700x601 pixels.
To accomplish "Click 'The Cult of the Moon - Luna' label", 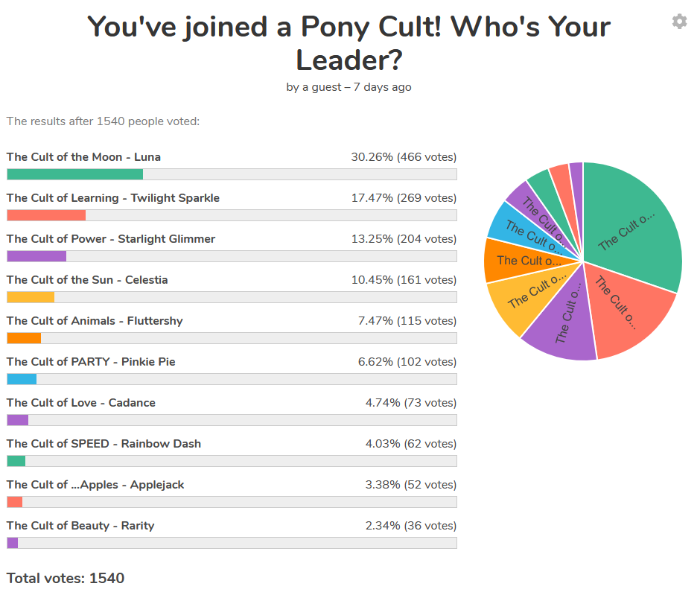I will 83,157.
